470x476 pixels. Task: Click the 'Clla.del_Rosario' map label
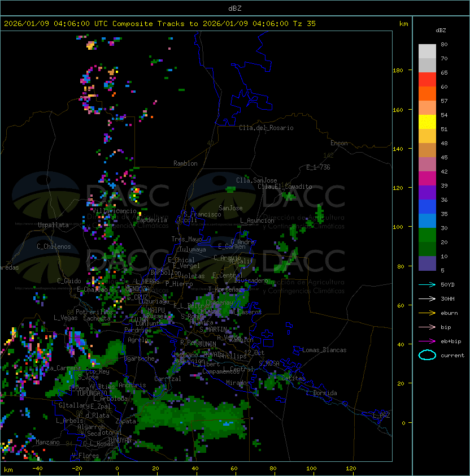tap(266, 128)
